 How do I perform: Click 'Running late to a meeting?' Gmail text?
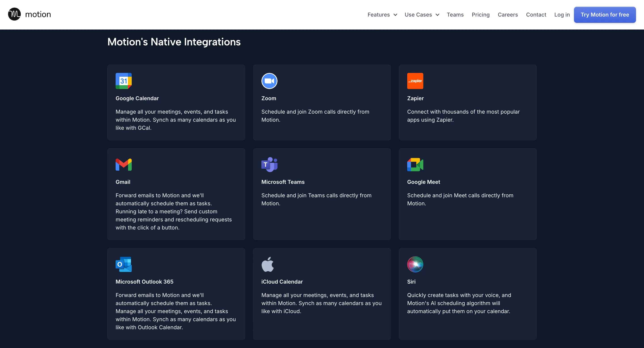coord(149,212)
